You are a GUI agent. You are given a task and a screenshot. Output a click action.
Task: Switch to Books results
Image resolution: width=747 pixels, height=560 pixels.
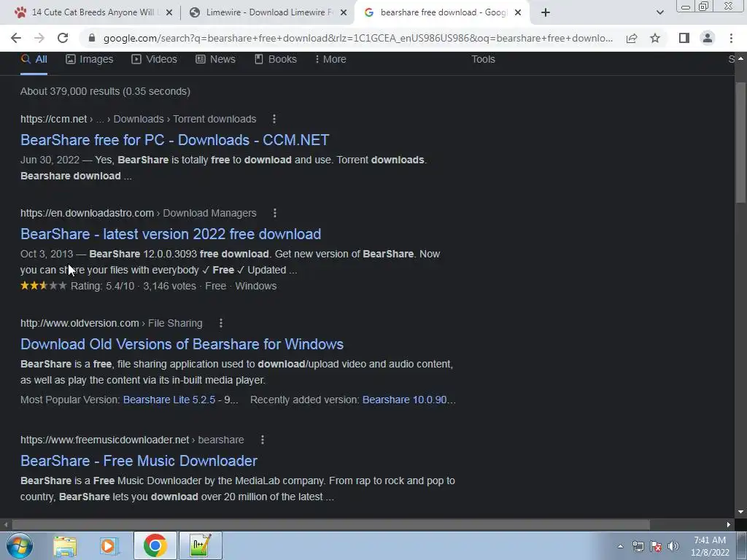276,60
